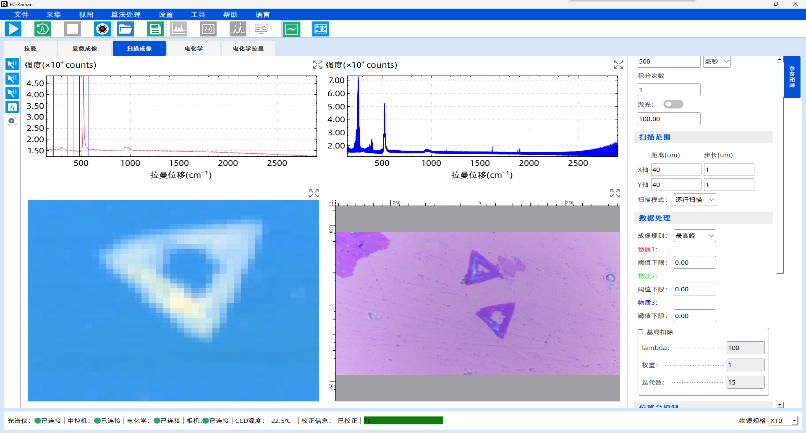Click the open folder toolbar icon
Viewport: 806px width, 433px height.
click(x=126, y=29)
